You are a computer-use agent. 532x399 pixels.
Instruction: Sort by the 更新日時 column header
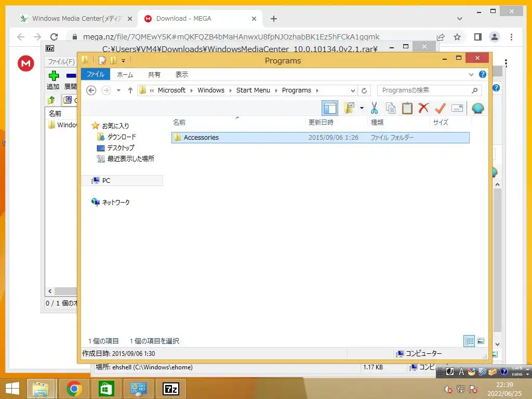click(x=336, y=122)
